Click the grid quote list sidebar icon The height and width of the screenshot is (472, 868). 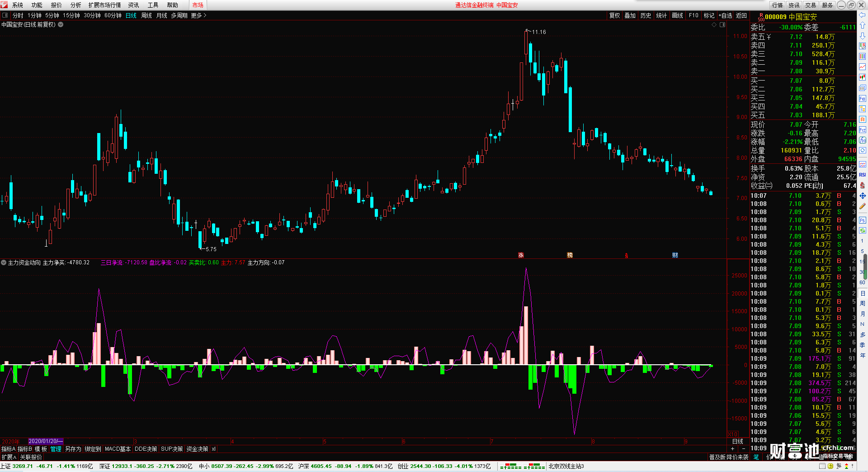pyautogui.click(x=862, y=57)
